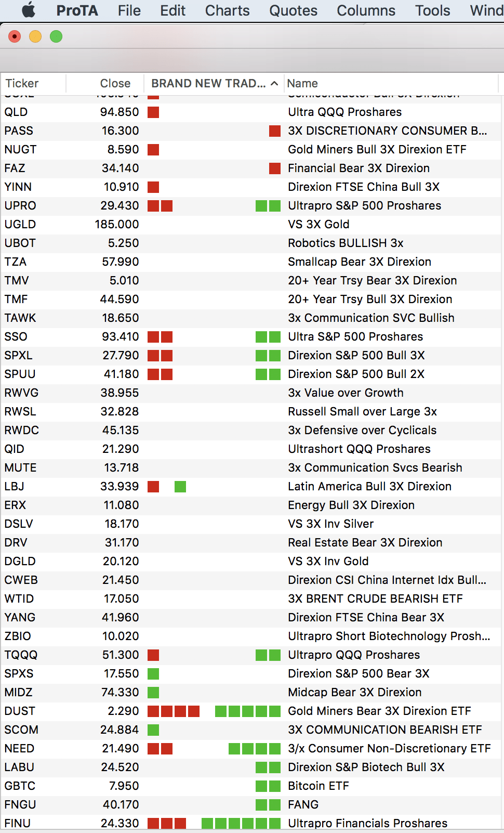Sort by the Close column header
The image size is (504, 833).
coord(115,84)
